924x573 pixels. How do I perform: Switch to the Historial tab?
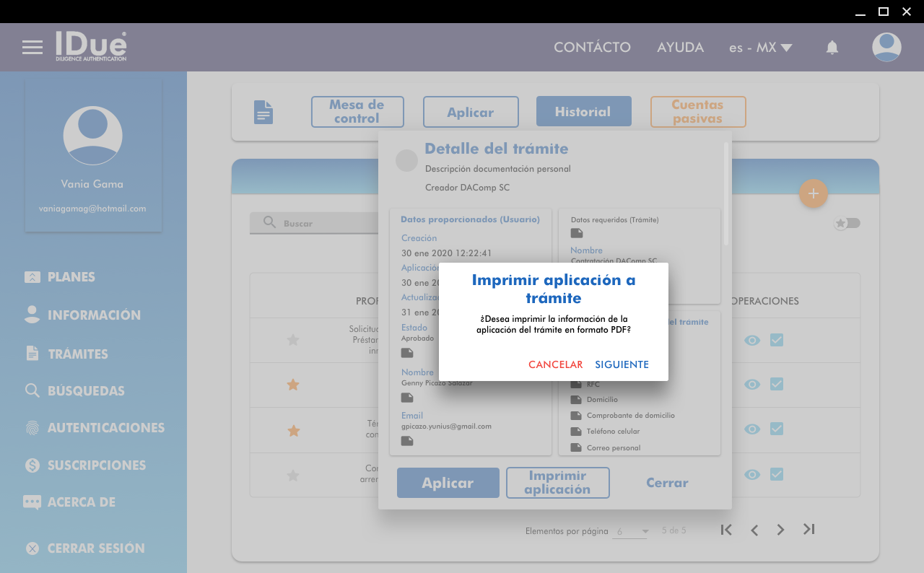(x=583, y=112)
